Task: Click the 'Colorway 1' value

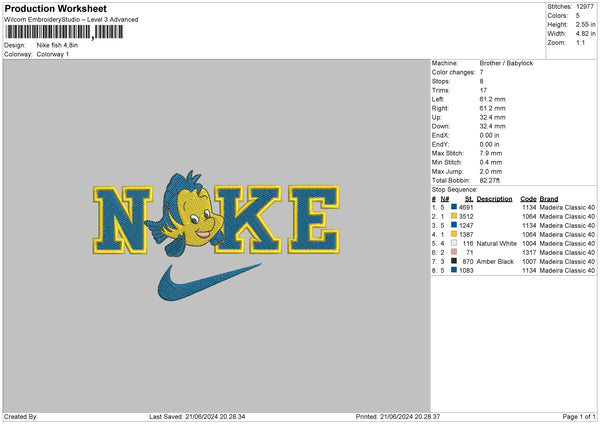Action: point(53,54)
